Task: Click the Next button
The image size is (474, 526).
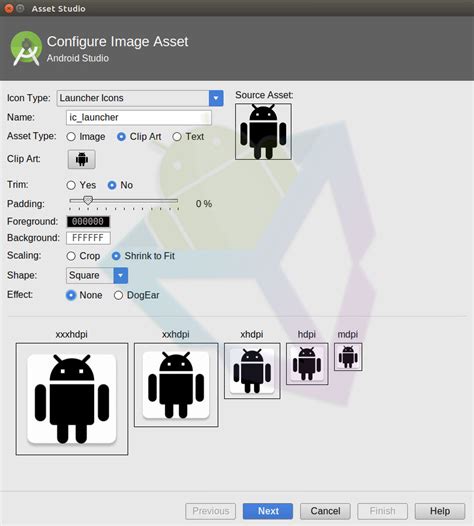Action: (268, 511)
